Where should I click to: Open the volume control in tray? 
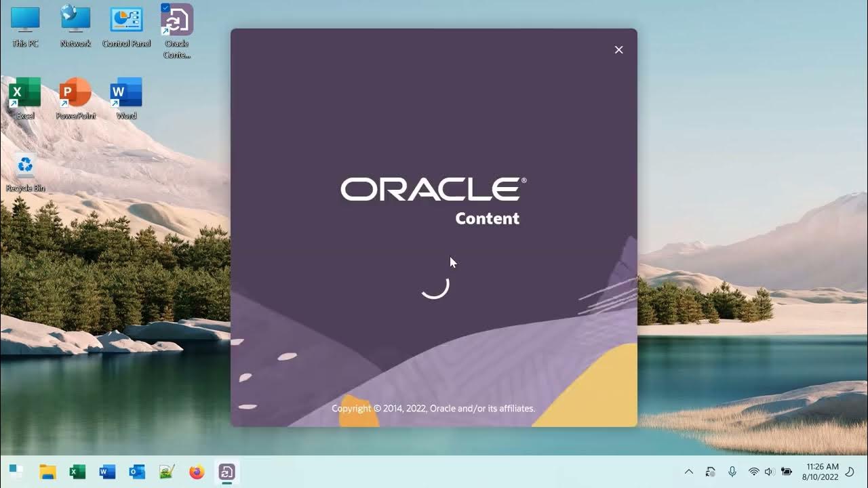click(769, 472)
